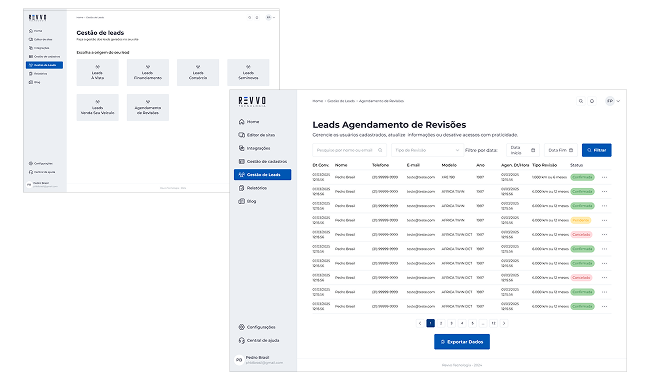Click search icon in Revisões top bar
Screen dimensions: 650x382
tap(581, 101)
